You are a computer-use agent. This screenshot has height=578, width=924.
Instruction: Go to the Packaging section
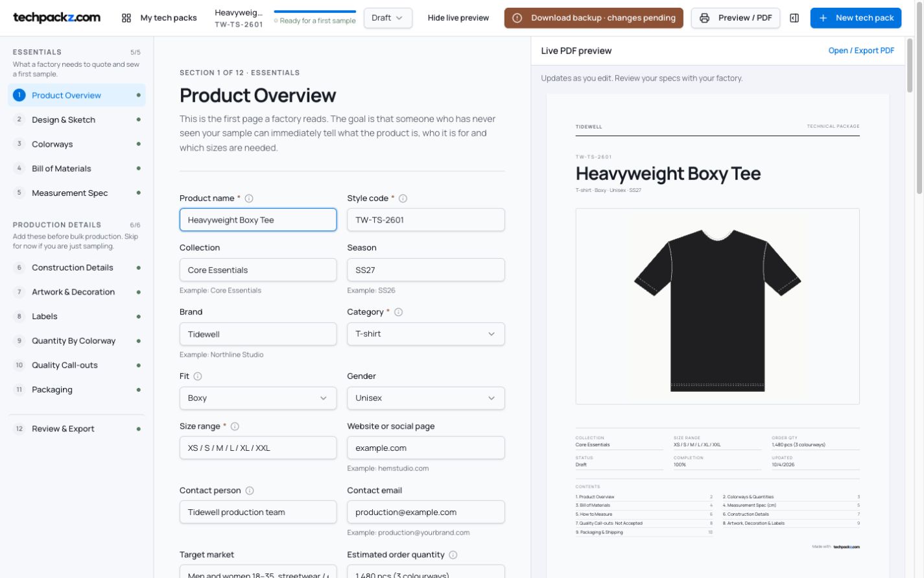pos(77,390)
